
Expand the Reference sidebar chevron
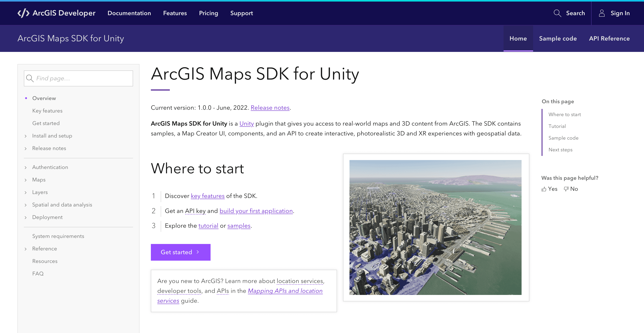click(26, 249)
